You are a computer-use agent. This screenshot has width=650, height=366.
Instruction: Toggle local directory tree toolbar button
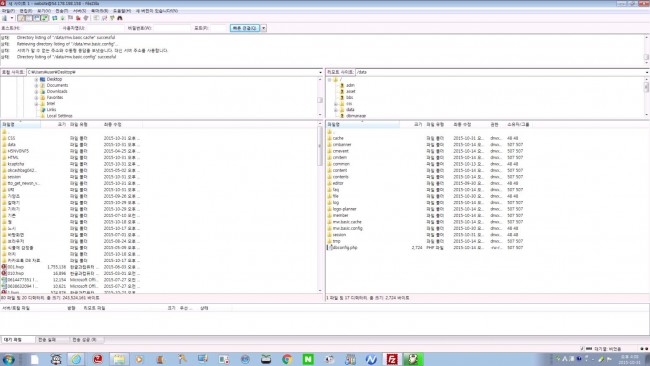29,18
